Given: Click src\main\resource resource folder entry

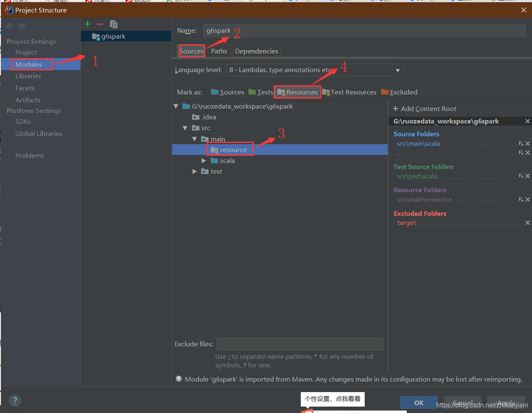Looking at the screenshot, I should [x=425, y=200].
